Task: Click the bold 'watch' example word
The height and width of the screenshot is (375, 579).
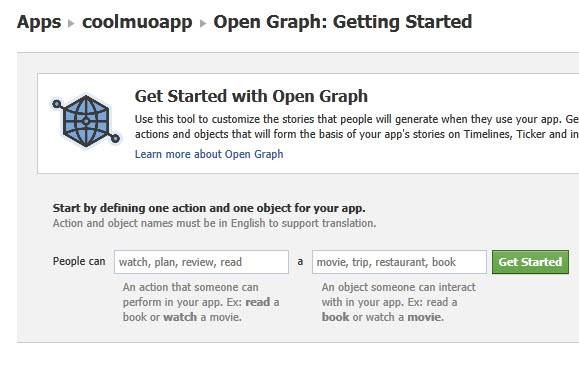Action: pyautogui.click(x=180, y=317)
